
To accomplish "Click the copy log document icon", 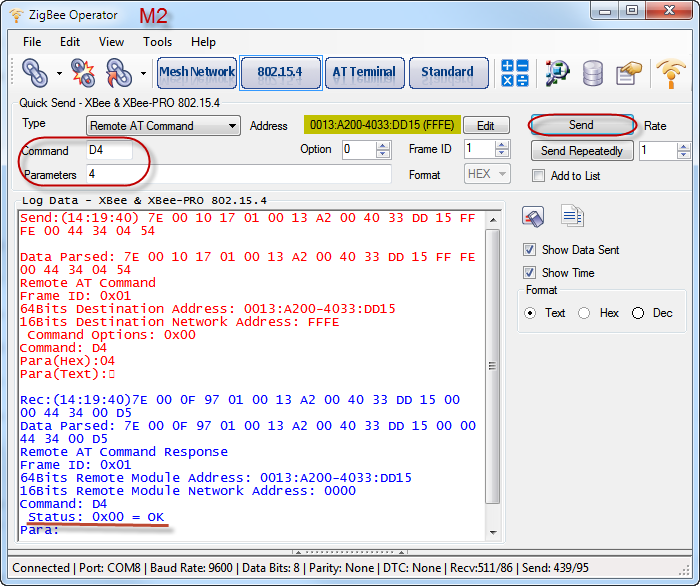I will [572, 216].
